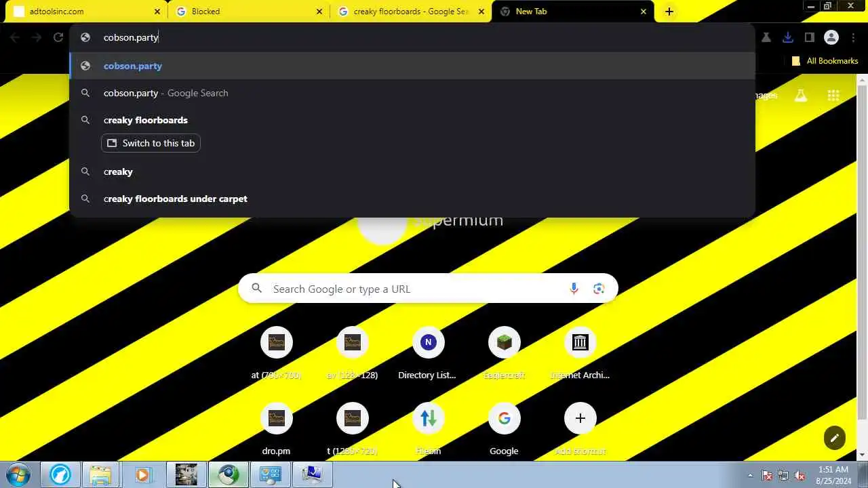Click the Add shortcut plus tile
Screen dimensions: 868x488
pos(580,429)
